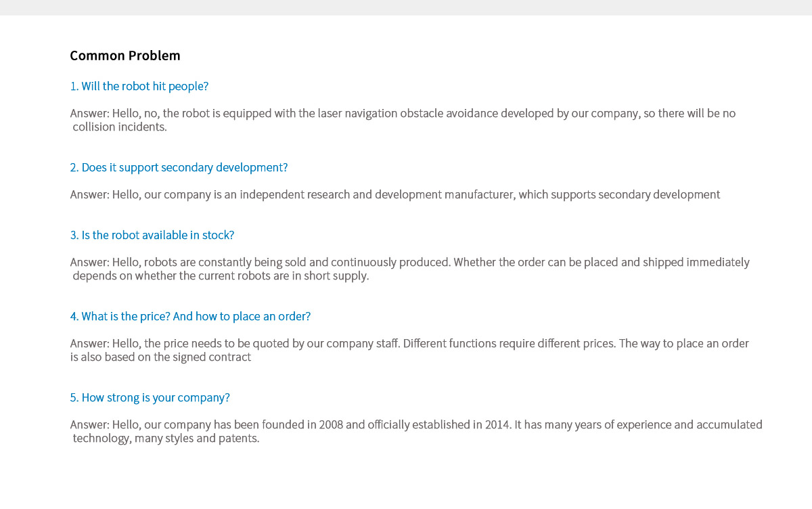The image size is (812, 509).
Task: Open 'Is the robot available in stock?' question
Action: [152, 236]
